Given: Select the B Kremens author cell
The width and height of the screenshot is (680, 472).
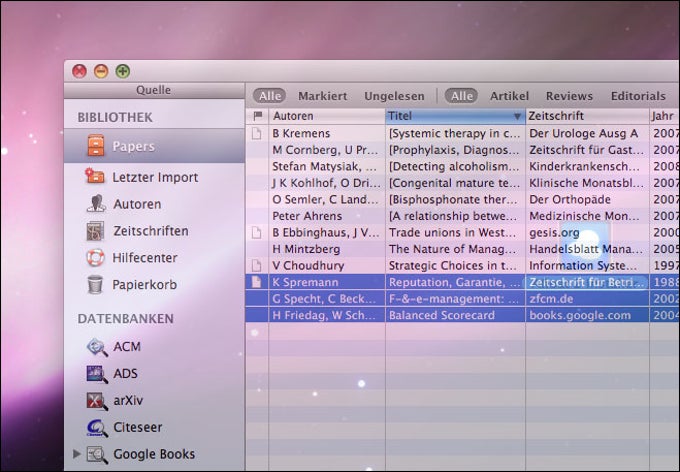Looking at the screenshot, I should click(327, 133).
